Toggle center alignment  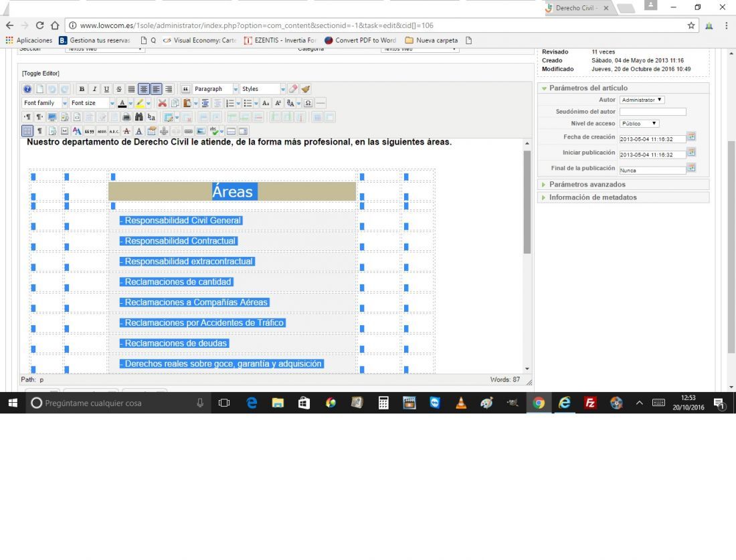pyautogui.click(x=144, y=89)
